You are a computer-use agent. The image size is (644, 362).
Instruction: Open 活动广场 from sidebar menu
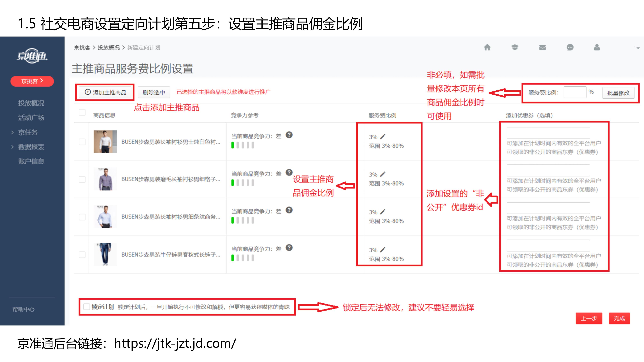[31, 117]
